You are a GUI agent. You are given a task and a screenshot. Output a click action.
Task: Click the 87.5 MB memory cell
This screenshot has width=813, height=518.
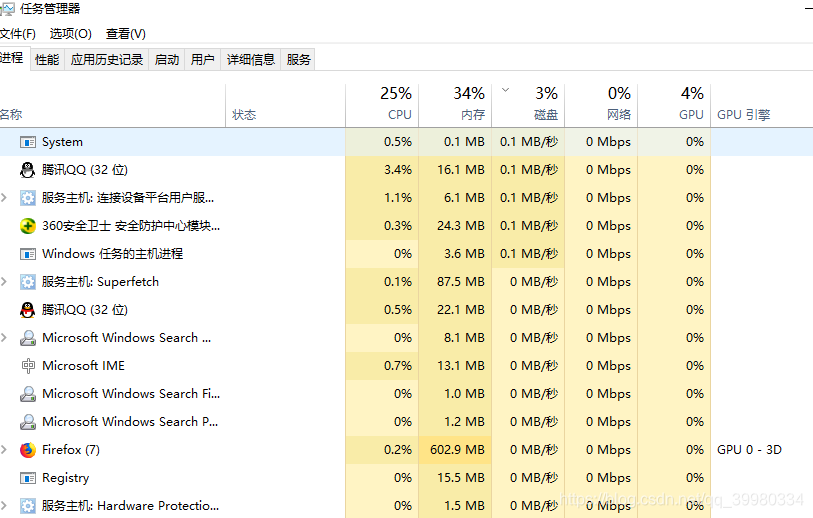click(x=455, y=282)
